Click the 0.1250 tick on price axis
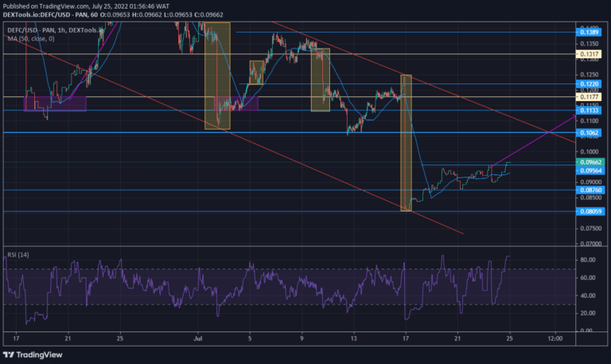Image resolution: width=611 pixels, height=364 pixels. 590,75
